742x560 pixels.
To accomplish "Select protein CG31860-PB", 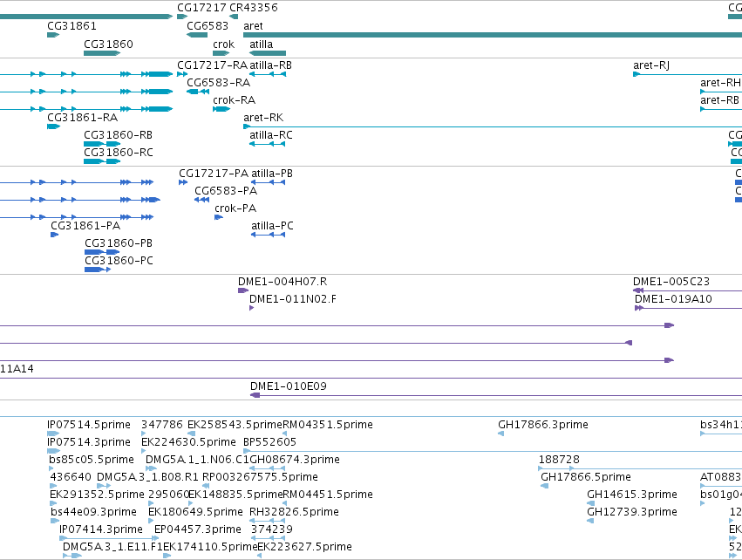I will tap(102, 252).
